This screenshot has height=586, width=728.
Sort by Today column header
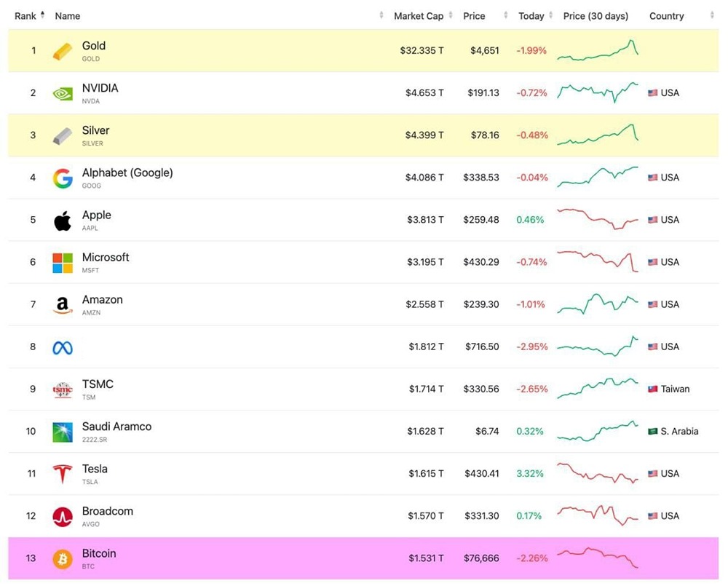coord(531,16)
